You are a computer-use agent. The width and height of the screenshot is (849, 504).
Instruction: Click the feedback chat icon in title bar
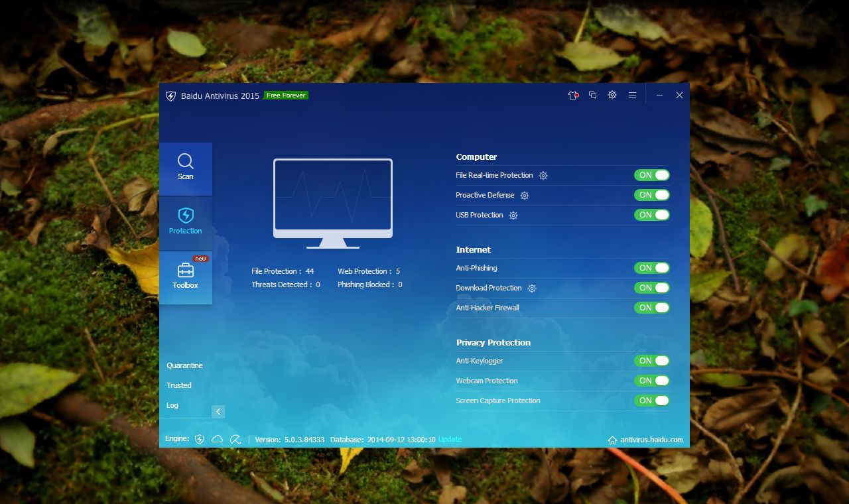(x=593, y=95)
